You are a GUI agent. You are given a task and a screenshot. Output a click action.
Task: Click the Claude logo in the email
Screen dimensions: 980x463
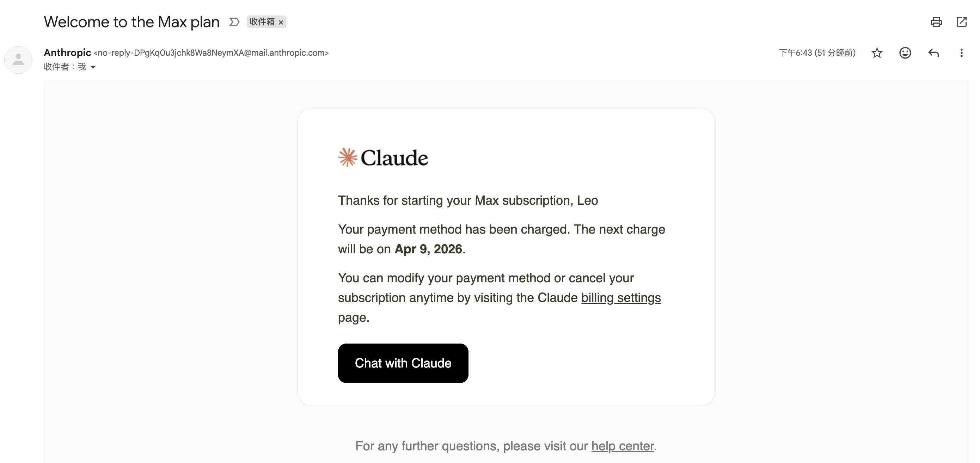tap(383, 158)
